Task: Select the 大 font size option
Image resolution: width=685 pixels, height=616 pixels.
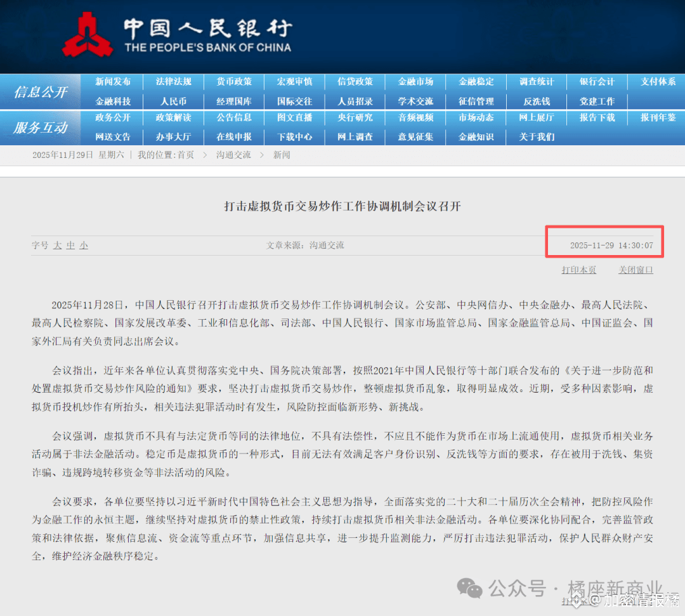Action: [57, 245]
